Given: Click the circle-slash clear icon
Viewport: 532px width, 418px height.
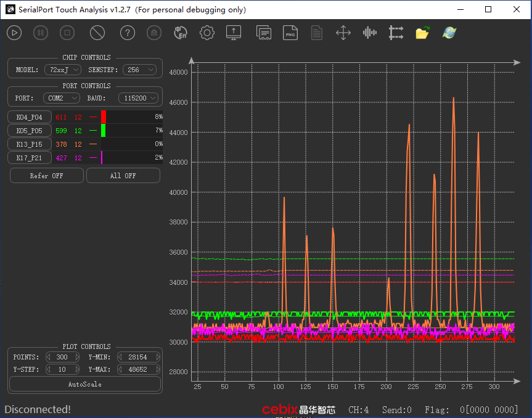Looking at the screenshot, I should coord(97,33).
